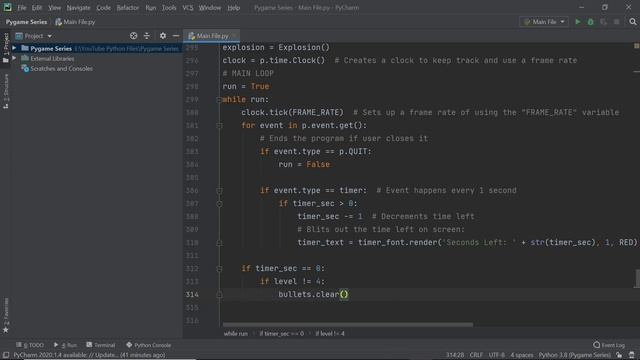Click the 'while run' breadcrumb
Viewport: 640px width, 360px height.
point(236,334)
